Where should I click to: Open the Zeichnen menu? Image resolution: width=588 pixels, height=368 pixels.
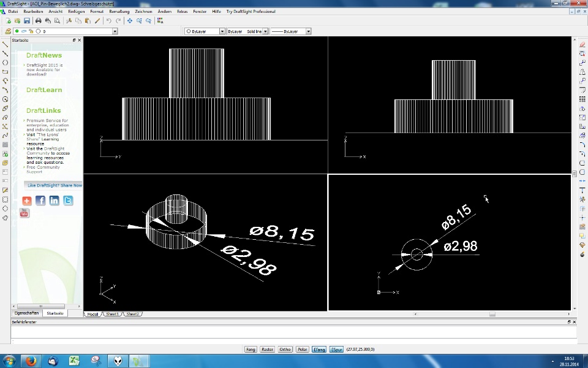click(x=143, y=11)
